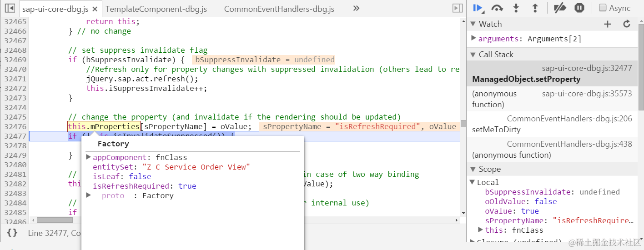Screen dimensions: 644x250
Task: Expand appComponent in the Factory popup
Action: point(88,157)
